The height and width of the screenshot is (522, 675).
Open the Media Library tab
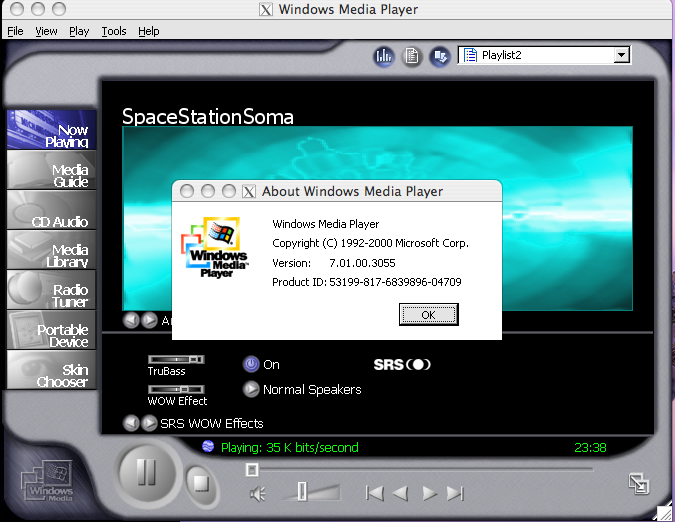click(x=52, y=250)
